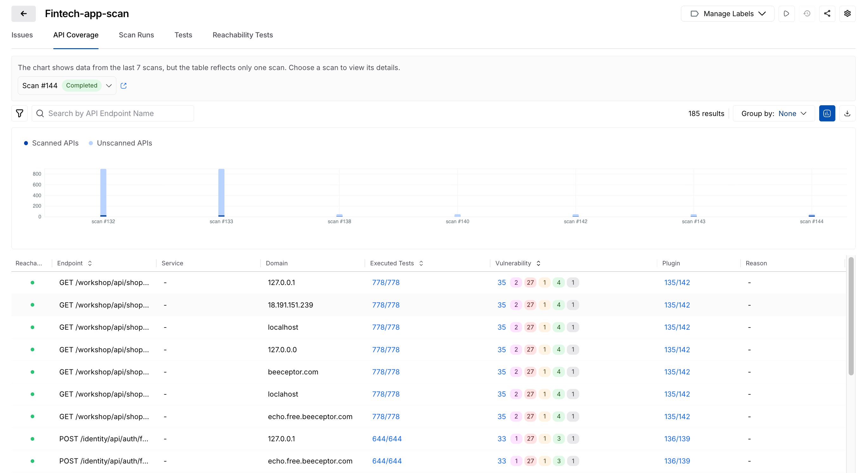Click the run scan play icon
The height and width of the screenshot is (473, 868).
(x=787, y=14)
